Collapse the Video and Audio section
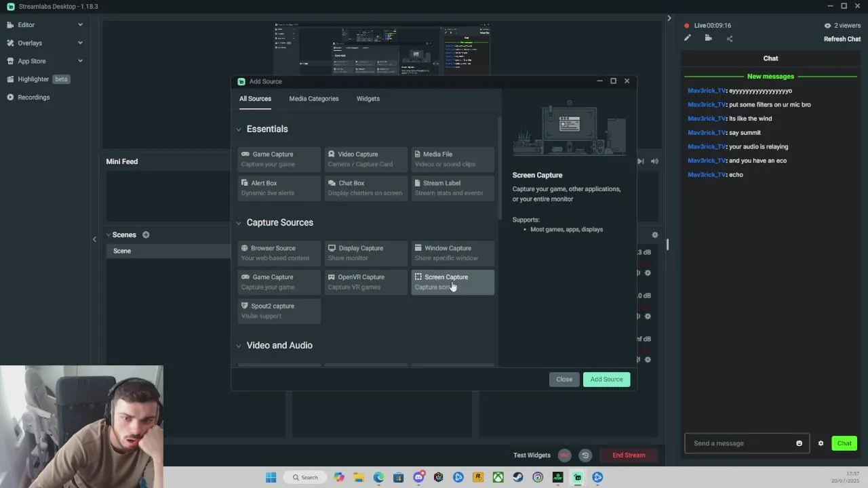This screenshot has width=868, height=488. pos(239,346)
